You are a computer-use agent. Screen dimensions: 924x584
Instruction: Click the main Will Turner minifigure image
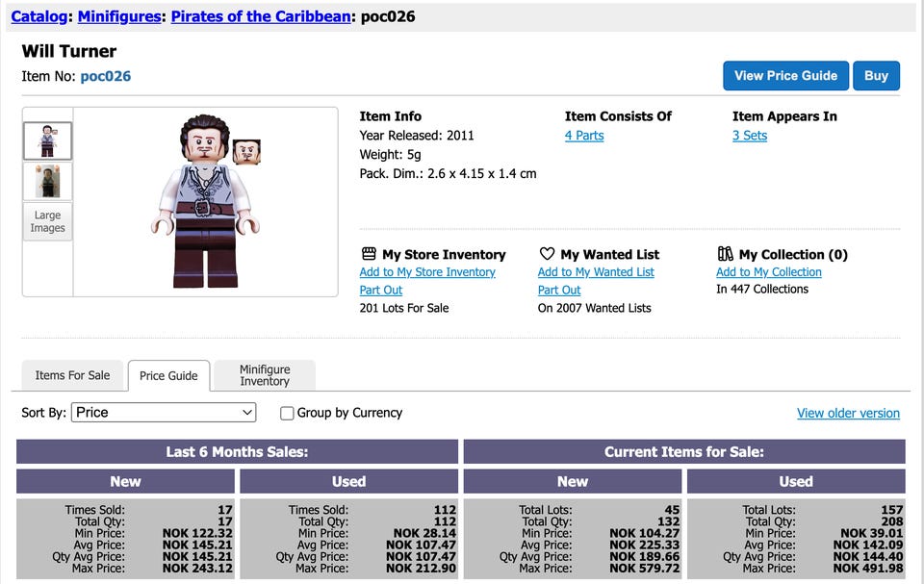(x=206, y=201)
